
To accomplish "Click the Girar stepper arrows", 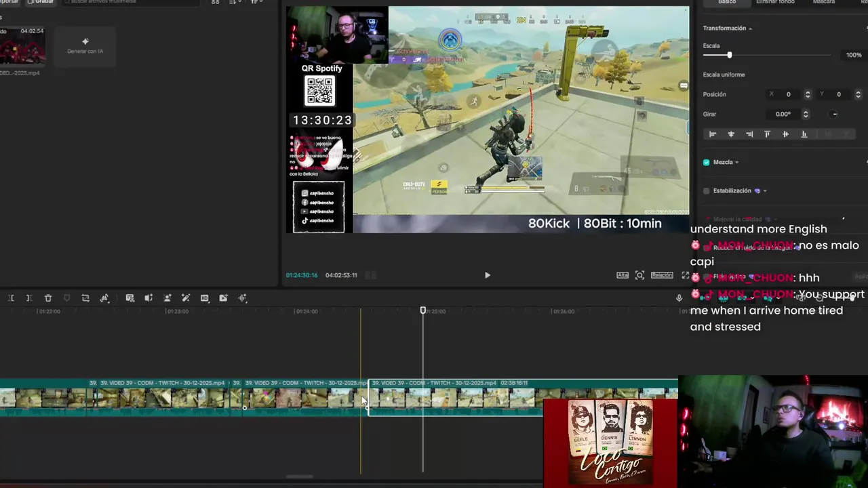I will pos(806,114).
